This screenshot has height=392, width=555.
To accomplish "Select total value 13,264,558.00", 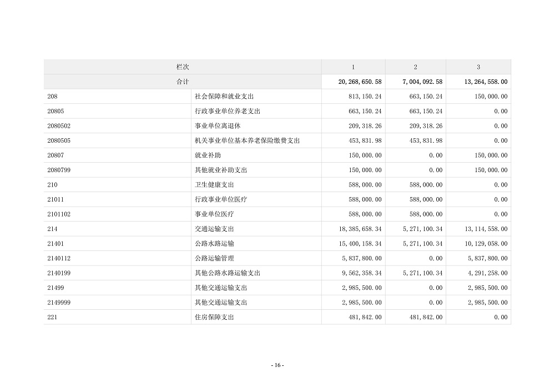I will [486, 82].
